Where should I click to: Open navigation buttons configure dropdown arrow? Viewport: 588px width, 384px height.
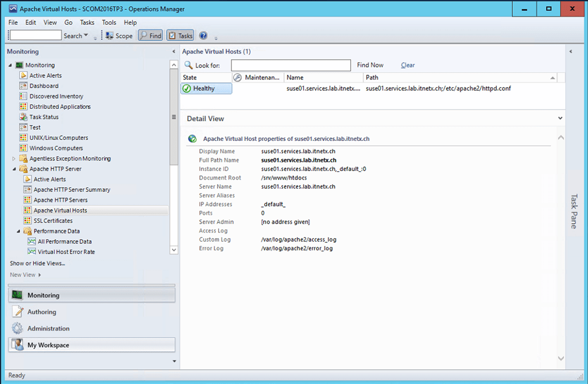click(175, 361)
